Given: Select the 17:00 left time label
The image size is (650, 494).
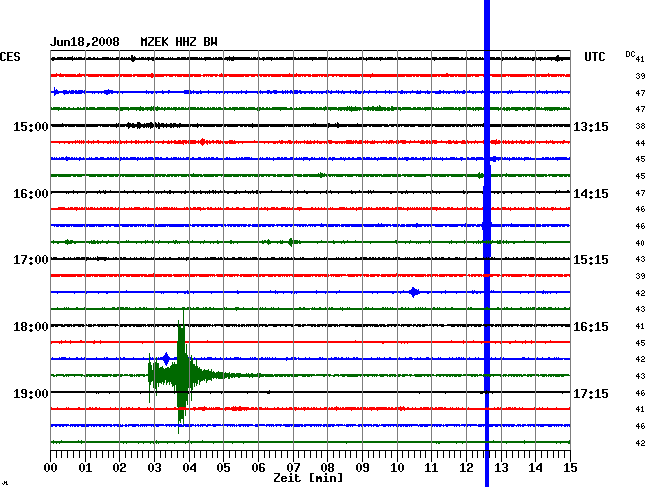Looking at the screenshot, I should tap(31, 260).
